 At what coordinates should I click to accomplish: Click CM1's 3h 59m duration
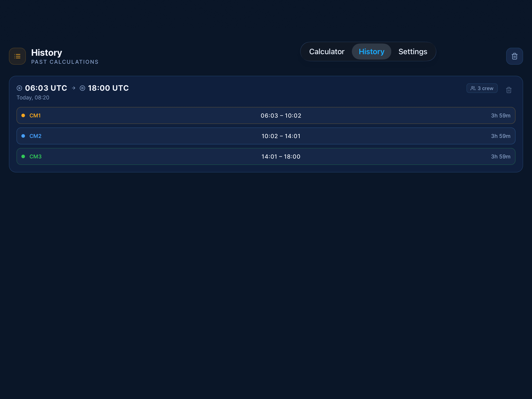[501, 116]
